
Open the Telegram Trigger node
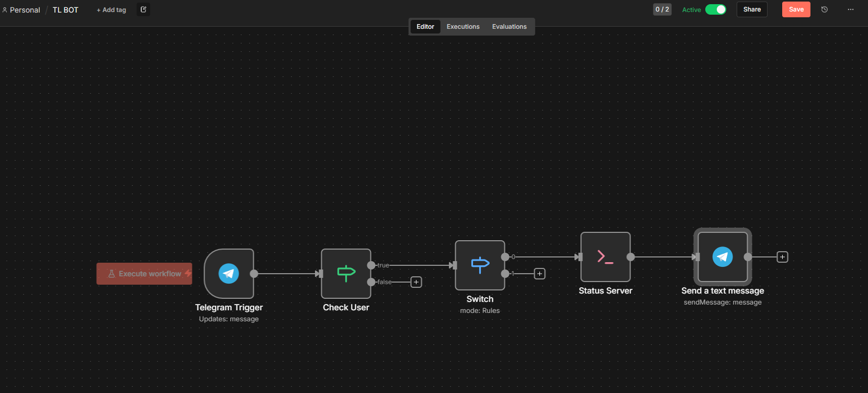pos(229,274)
